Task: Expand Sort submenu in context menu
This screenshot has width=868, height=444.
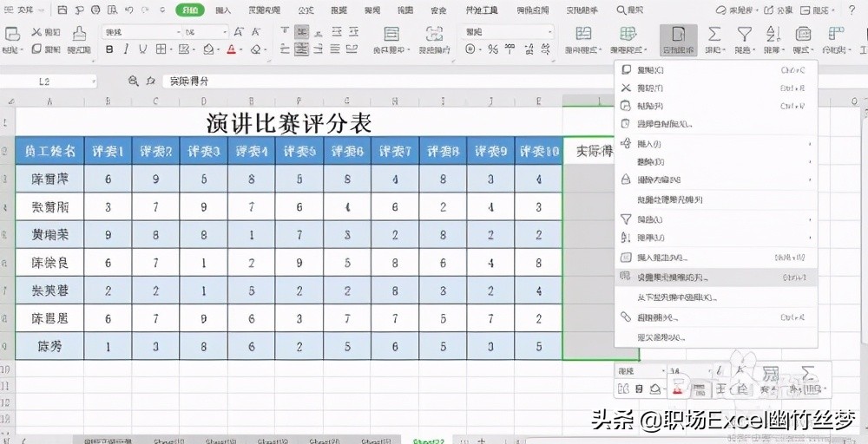Action: pyautogui.click(x=811, y=238)
